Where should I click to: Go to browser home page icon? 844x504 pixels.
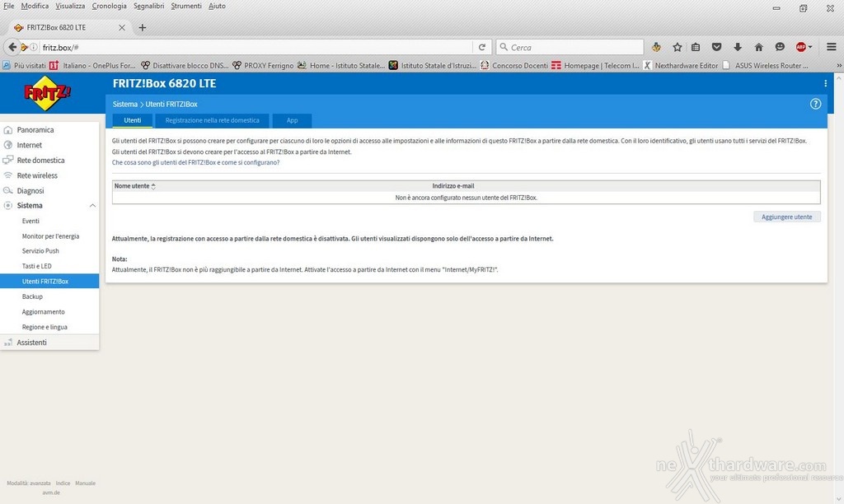(758, 47)
